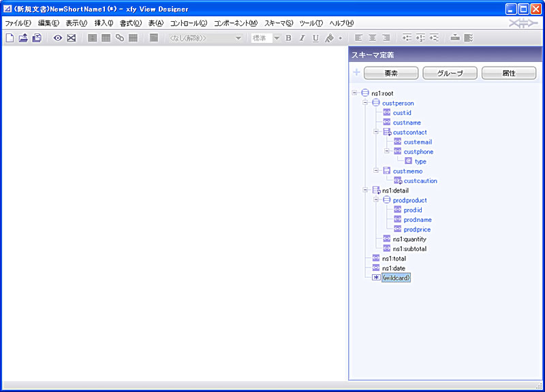Screen dimensions: 545x392
Task: Click the new document icon
Action: click(x=10, y=38)
